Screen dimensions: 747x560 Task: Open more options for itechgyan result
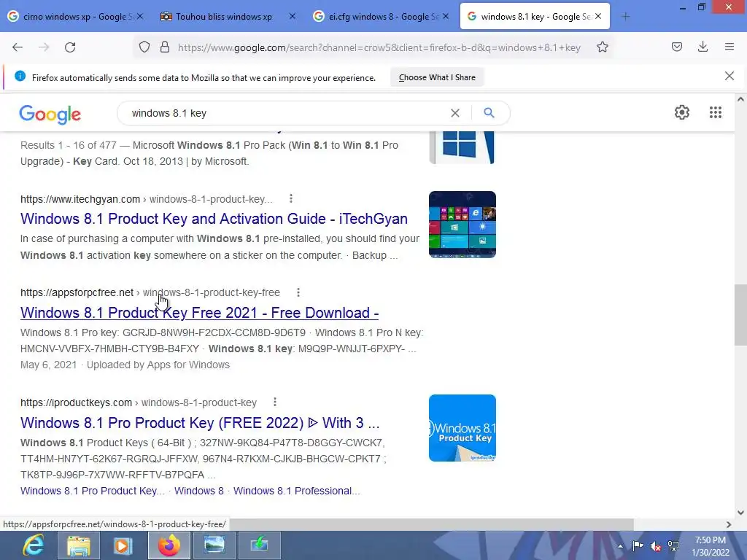[x=291, y=198]
